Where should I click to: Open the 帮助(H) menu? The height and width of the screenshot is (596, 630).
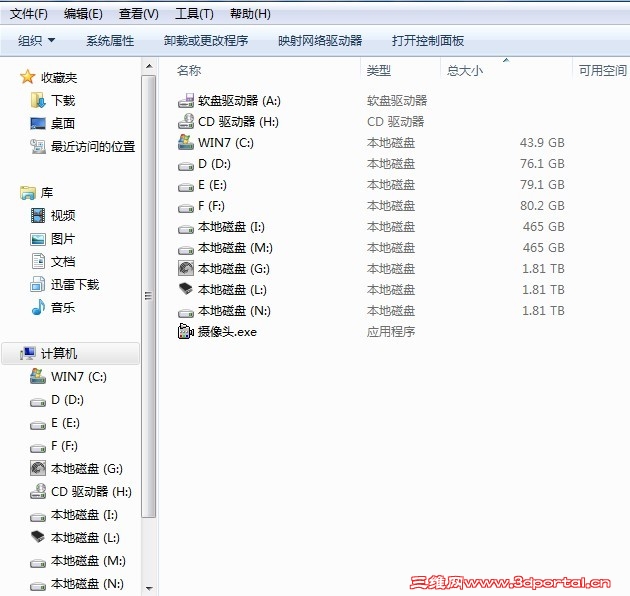pos(250,14)
